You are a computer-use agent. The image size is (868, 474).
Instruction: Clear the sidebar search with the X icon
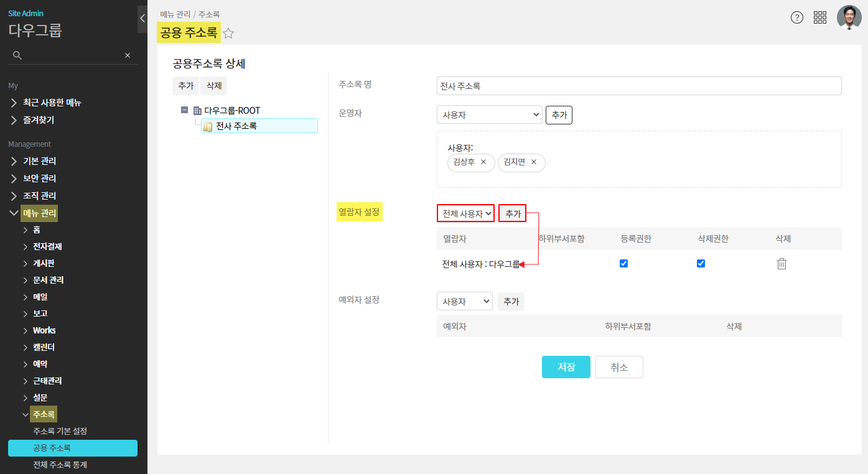pos(128,55)
